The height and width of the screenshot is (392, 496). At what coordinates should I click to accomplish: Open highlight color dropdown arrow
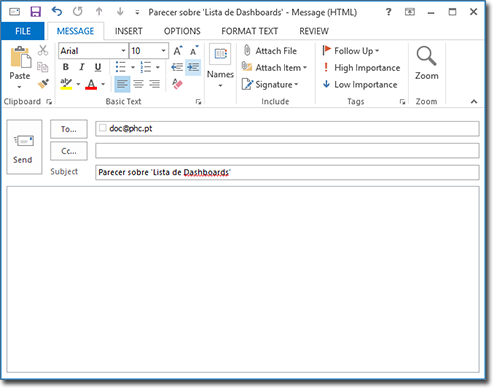[78, 84]
